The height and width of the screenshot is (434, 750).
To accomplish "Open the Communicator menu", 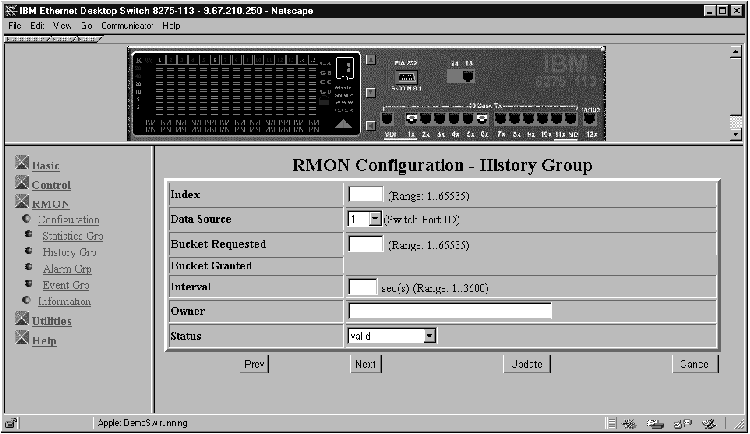I will point(128,25).
